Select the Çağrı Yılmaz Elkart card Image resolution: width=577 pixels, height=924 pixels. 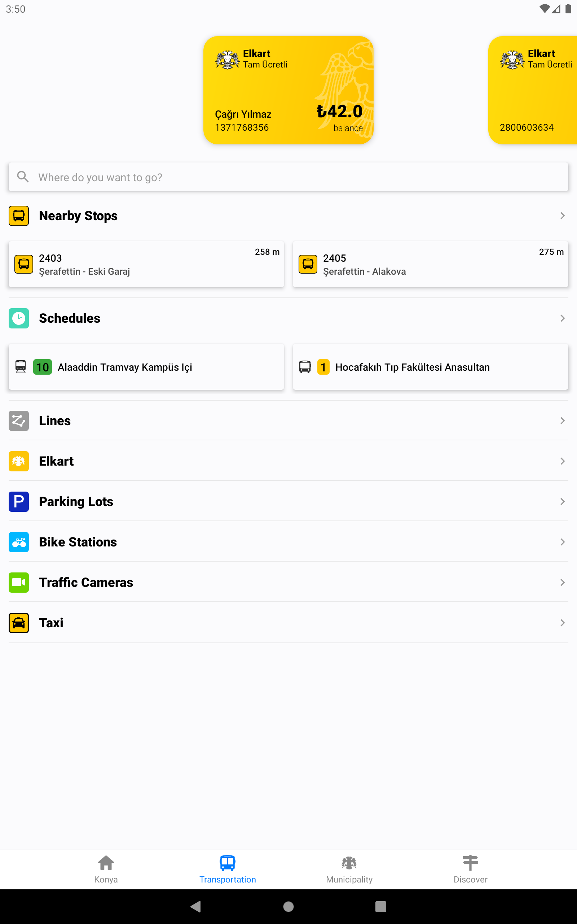click(288, 90)
